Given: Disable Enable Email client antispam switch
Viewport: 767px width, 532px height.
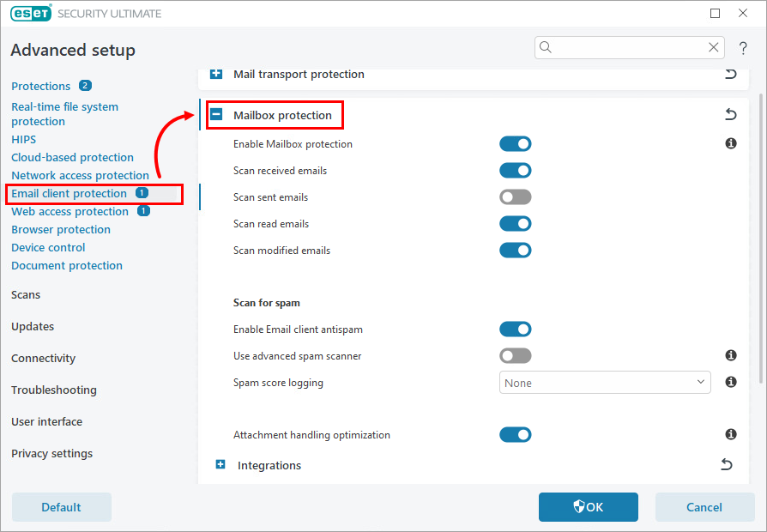Looking at the screenshot, I should point(516,329).
